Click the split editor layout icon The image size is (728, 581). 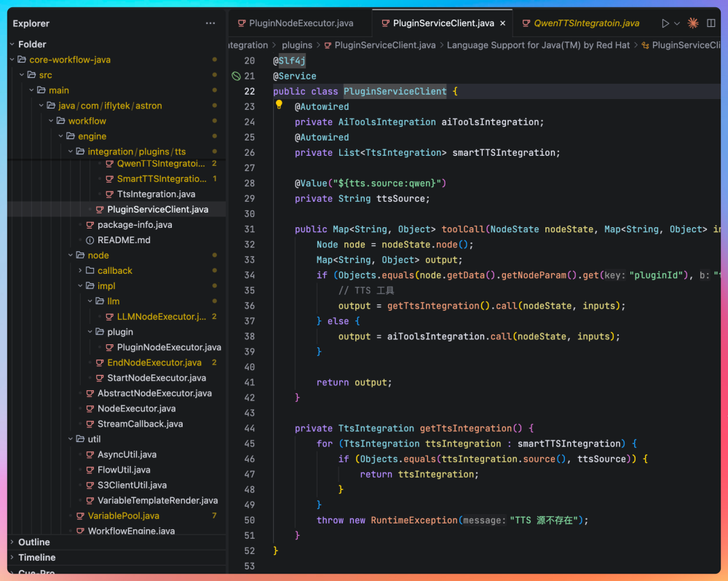pyautogui.click(x=711, y=23)
